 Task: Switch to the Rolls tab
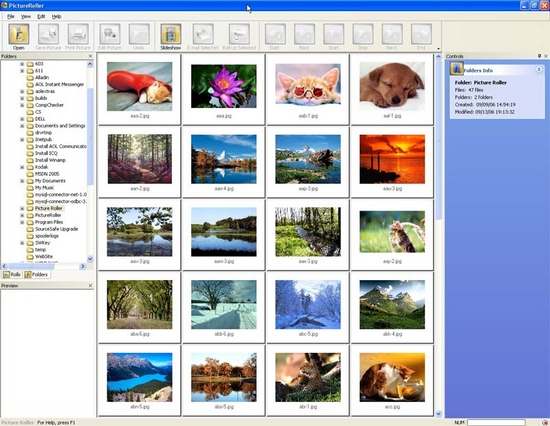point(12,274)
